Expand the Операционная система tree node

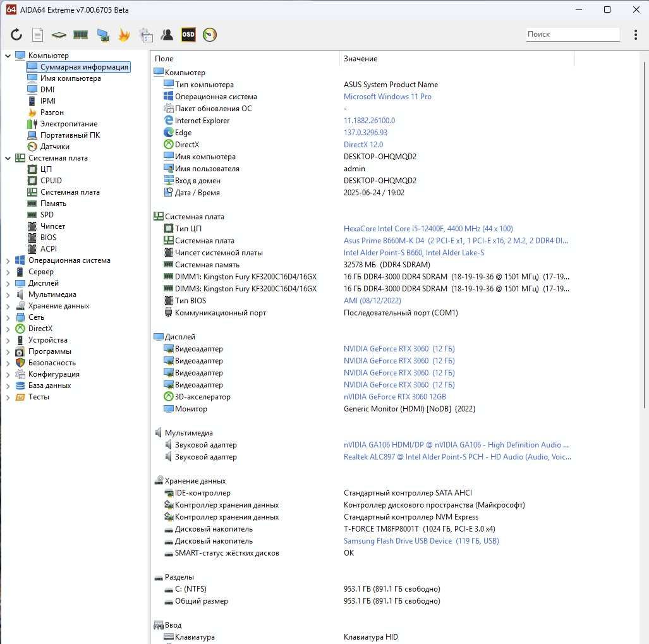(8, 261)
